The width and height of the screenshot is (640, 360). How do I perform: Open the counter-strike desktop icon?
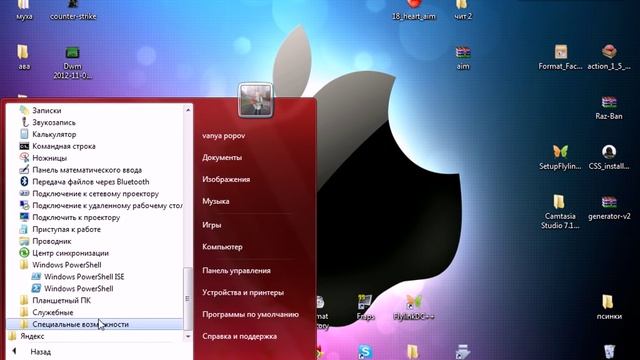point(73,11)
